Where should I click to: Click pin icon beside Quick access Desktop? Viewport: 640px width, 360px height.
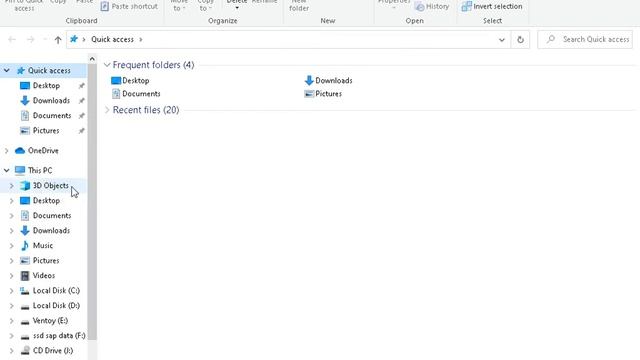(x=82, y=86)
